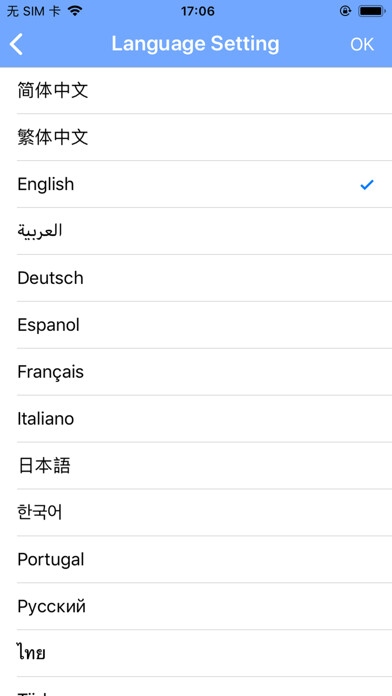Viewport: 392px width, 696px height.
Task: Select Italiano language row
Action: [196, 419]
